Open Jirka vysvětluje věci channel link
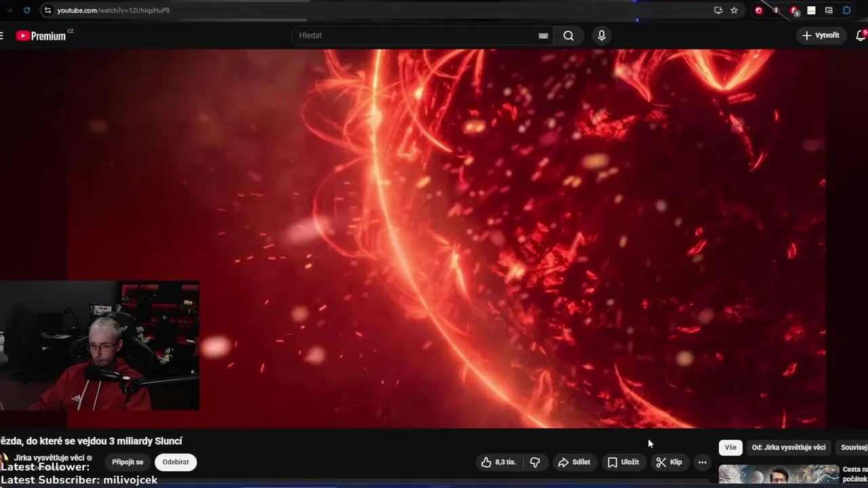 click(49, 457)
